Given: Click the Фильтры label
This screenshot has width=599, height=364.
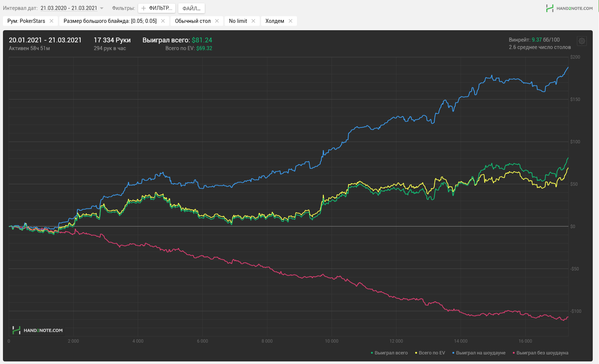Looking at the screenshot, I should [123, 8].
